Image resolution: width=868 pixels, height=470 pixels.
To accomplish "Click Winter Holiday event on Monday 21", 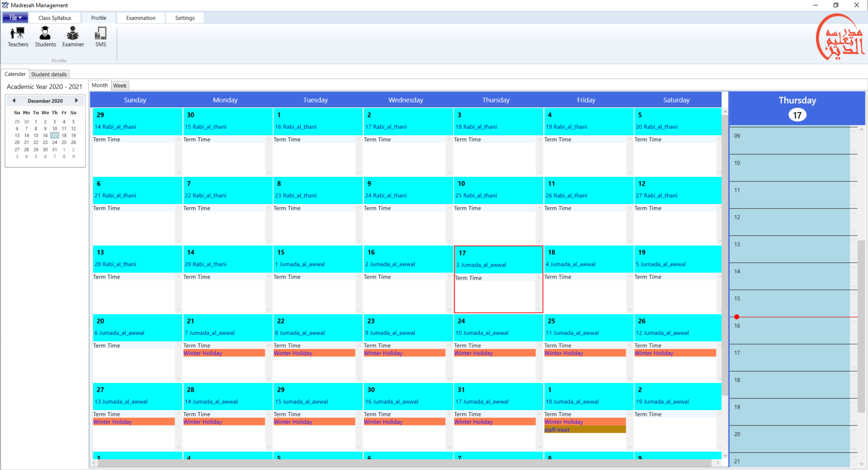I will (223, 353).
